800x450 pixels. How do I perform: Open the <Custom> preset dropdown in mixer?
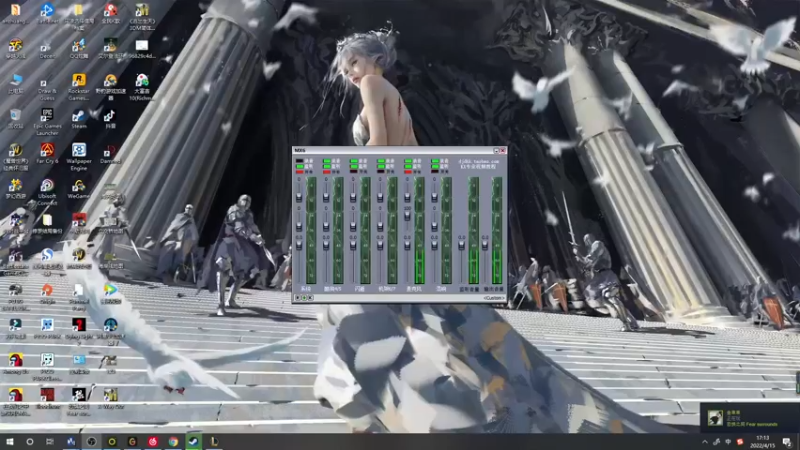pos(494,298)
